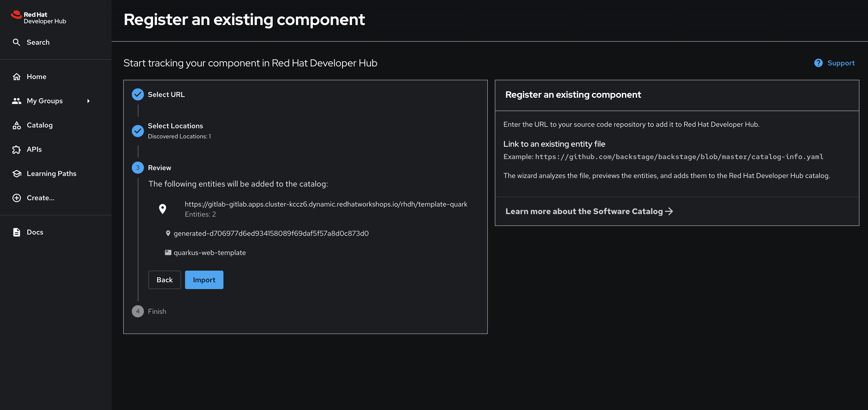The width and height of the screenshot is (868, 410).
Task: Click the template icon beside quarkus-web-template
Action: (x=168, y=252)
